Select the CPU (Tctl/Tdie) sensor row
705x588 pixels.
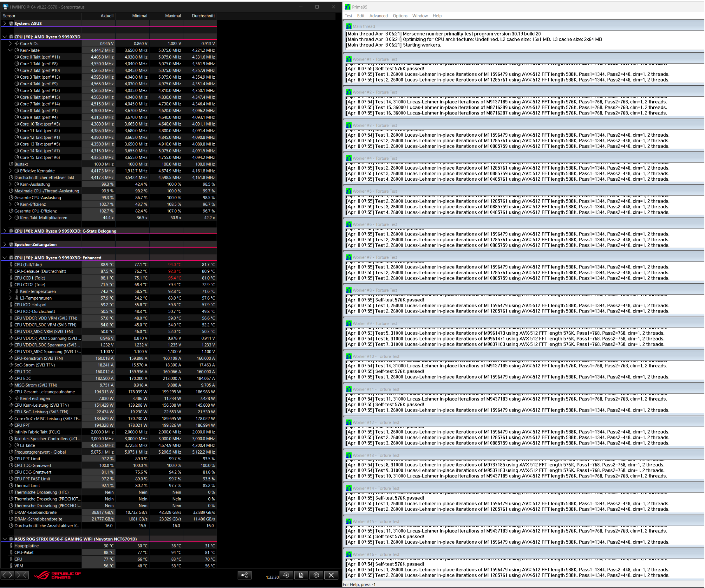point(28,264)
